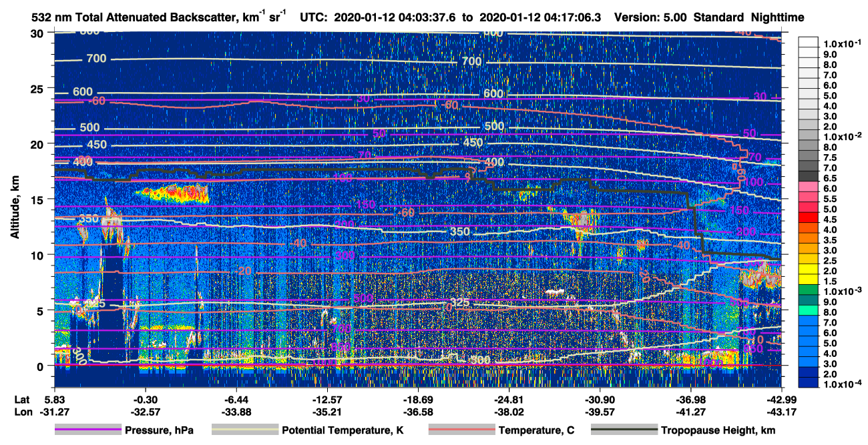
Task: Click the "Nighttime" header text
Action: 777,18
